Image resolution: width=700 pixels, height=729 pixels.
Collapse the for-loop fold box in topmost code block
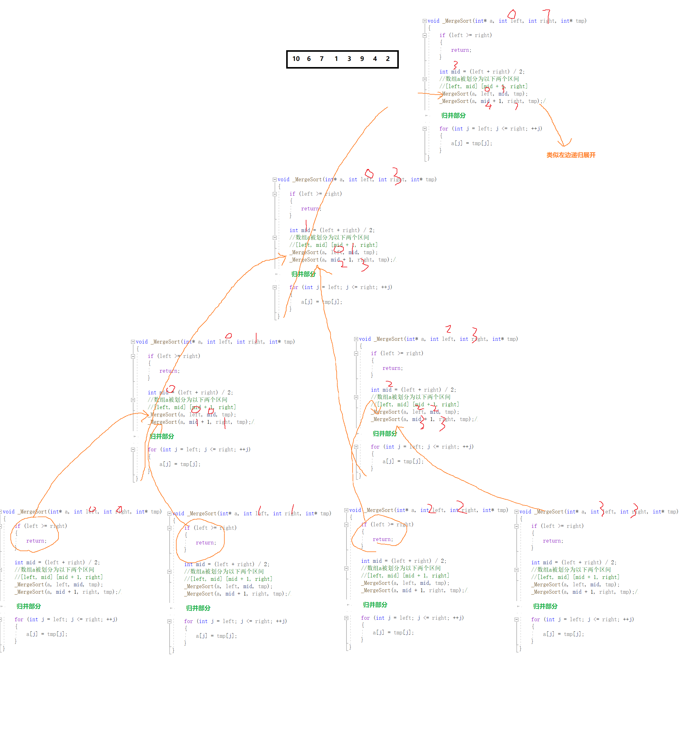tap(424, 129)
